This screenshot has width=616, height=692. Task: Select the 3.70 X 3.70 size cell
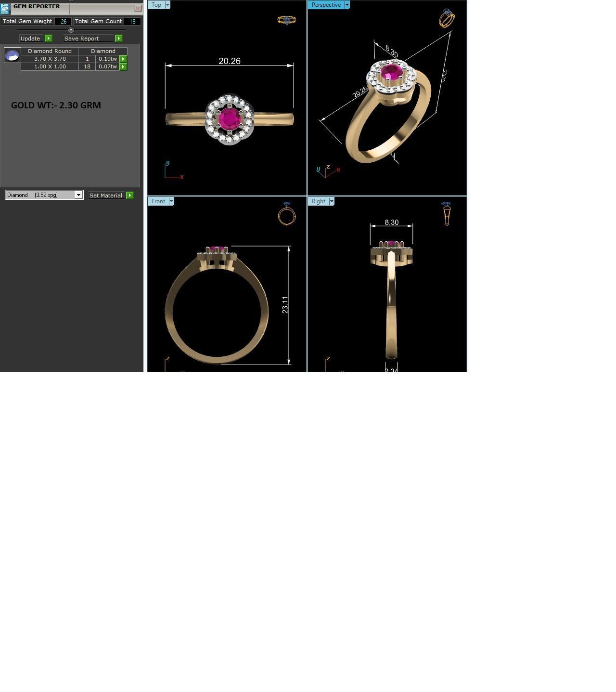coord(50,59)
